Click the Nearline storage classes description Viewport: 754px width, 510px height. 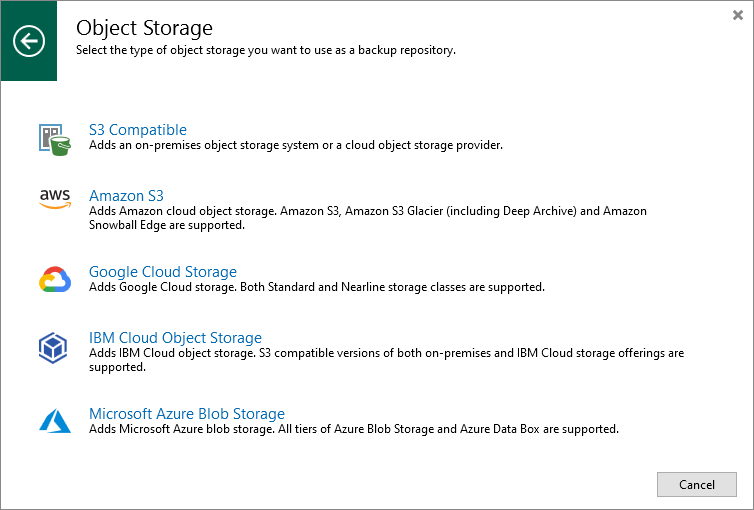tap(317, 287)
